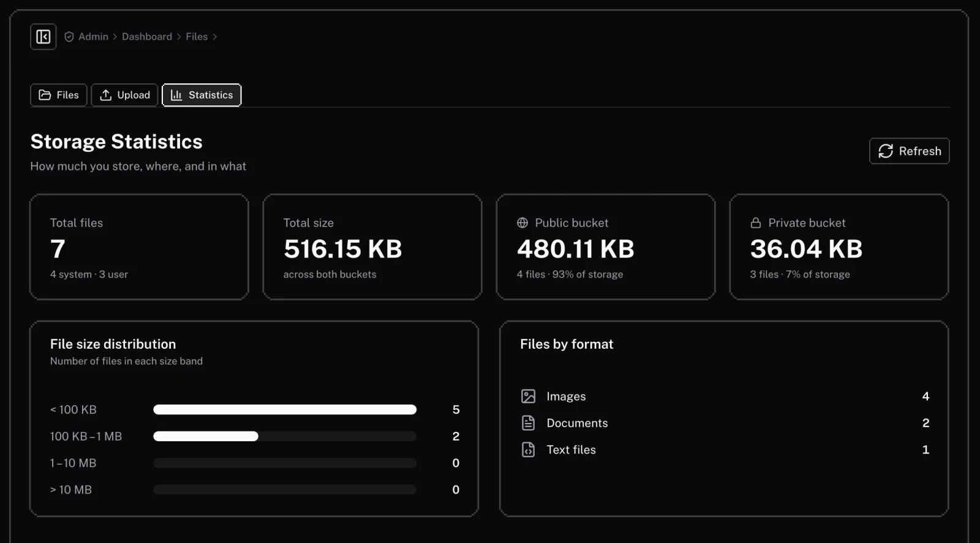The height and width of the screenshot is (543, 980).
Task: Click the 'Total files' card label
Action: (x=77, y=223)
